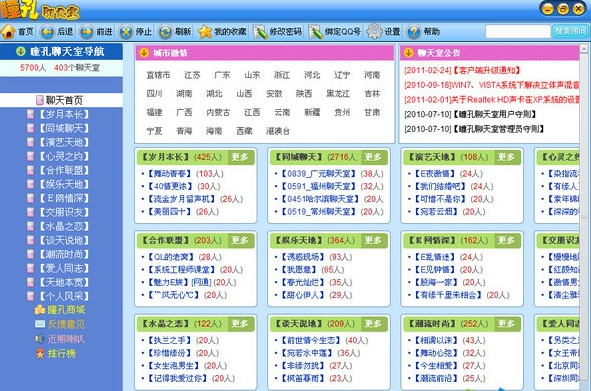Select 【谈天说地】 in the sidebar

tap(64, 240)
